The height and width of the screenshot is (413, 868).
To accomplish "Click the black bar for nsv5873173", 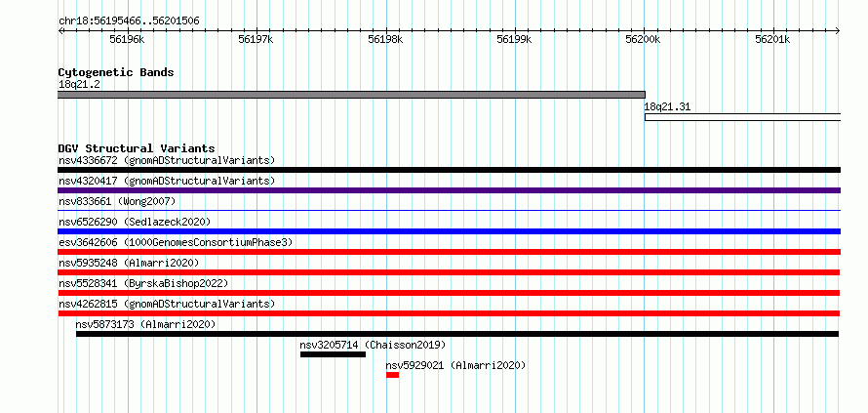I will click(457, 334).
